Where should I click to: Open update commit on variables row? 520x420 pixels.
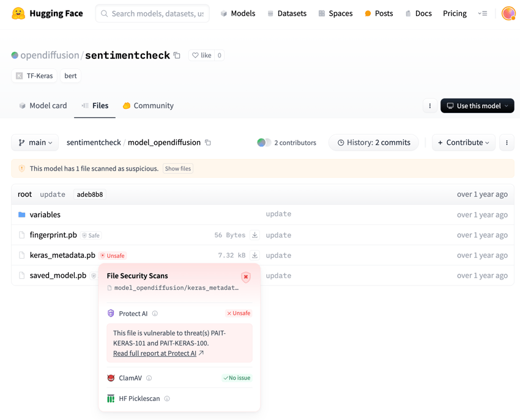(x=278, y=214)
